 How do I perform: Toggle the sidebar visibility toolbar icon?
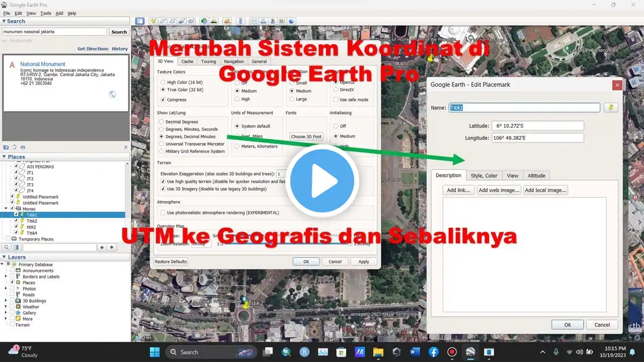click(140, 21)
